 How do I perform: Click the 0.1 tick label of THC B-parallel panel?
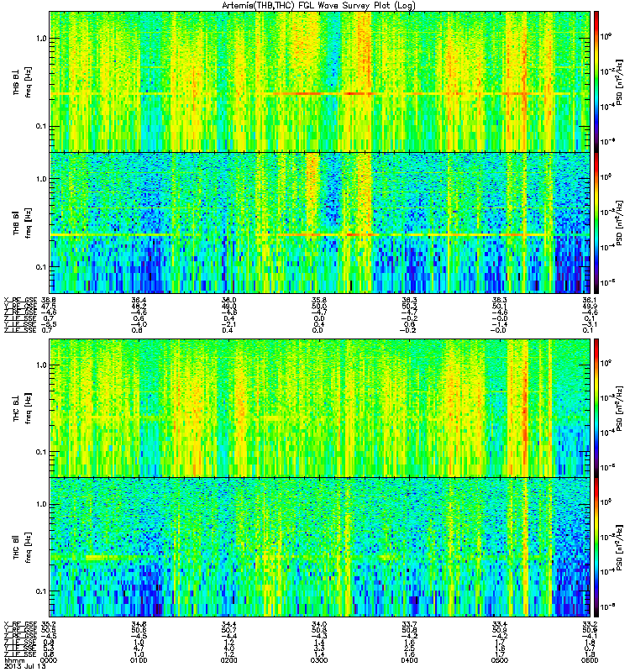coord(41,591)
